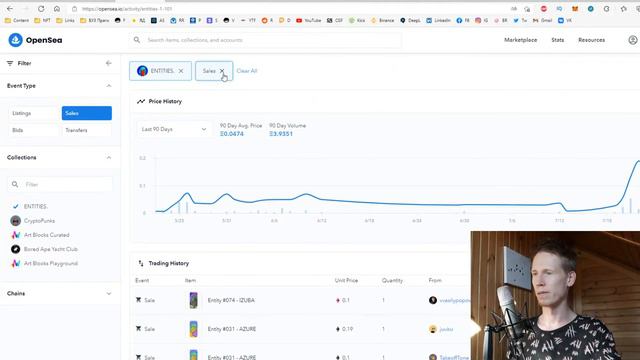Open the Last 90 Days dropdown
Viewport: 640px width, 360px height.
(x=174, y=129)
